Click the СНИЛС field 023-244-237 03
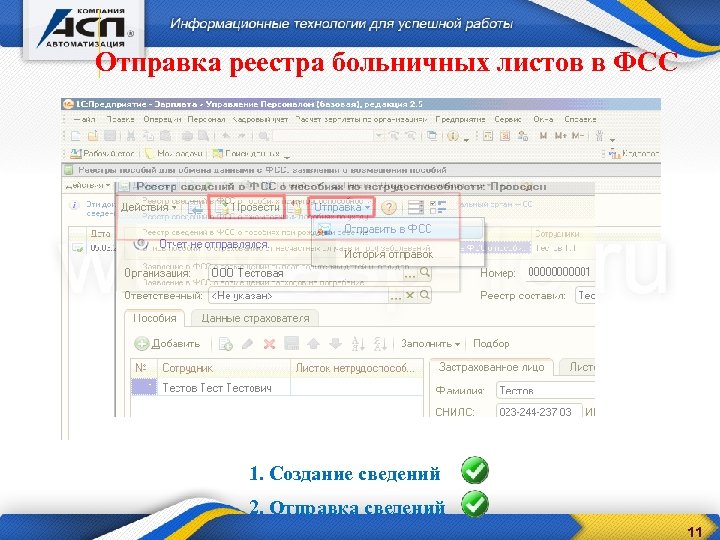 coord(539,411)
